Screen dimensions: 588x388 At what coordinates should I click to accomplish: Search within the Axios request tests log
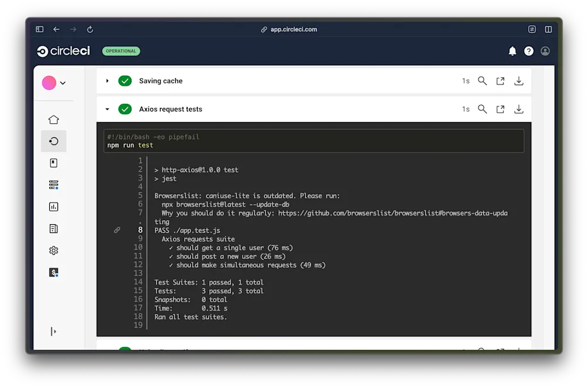click(482, 109)
